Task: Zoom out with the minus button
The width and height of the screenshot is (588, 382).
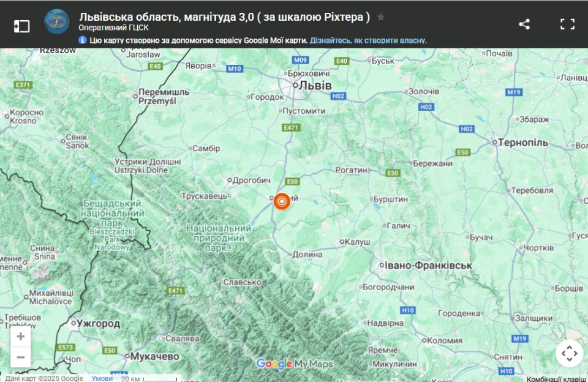Action: (21, 357)
